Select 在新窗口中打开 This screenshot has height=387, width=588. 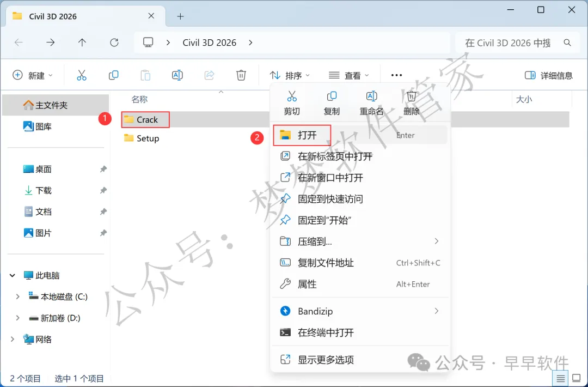pyautogui.click(x=360, y=178)
